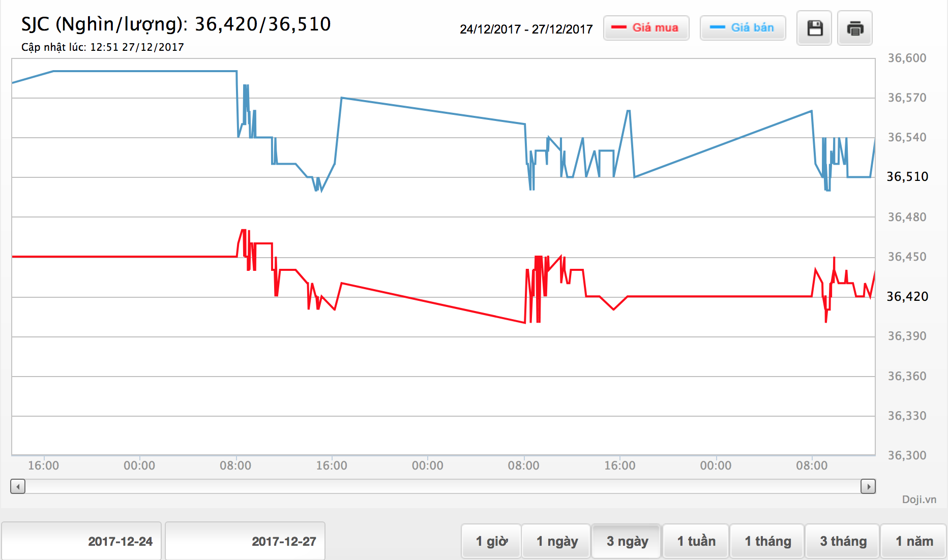This screenshot has width=948, height=560.
Task: Click the 36,510 current sell price label
Action: [908, 177]
